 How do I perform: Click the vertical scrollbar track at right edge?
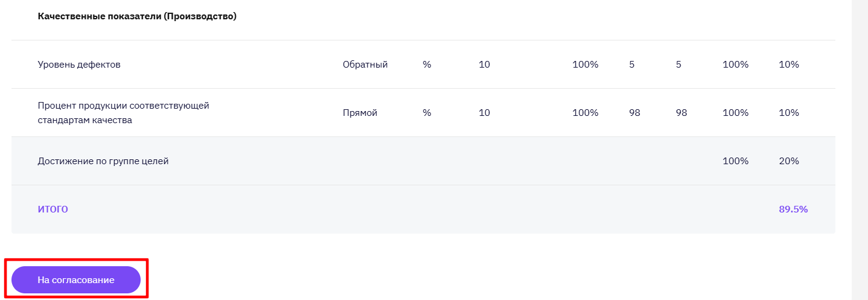860,150
